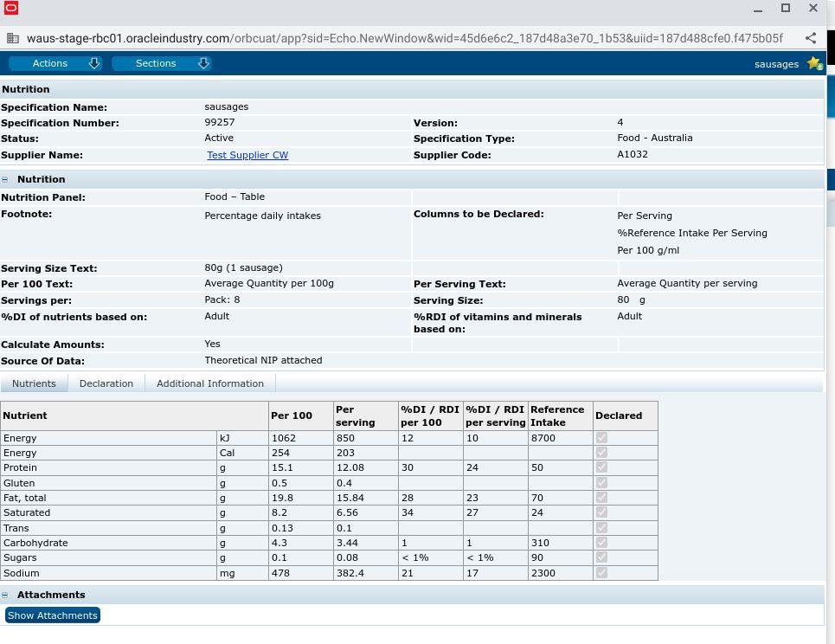This screenshot has width=835, height=644.
Task: Open the Actions dropdown menu
Action: 55,63
